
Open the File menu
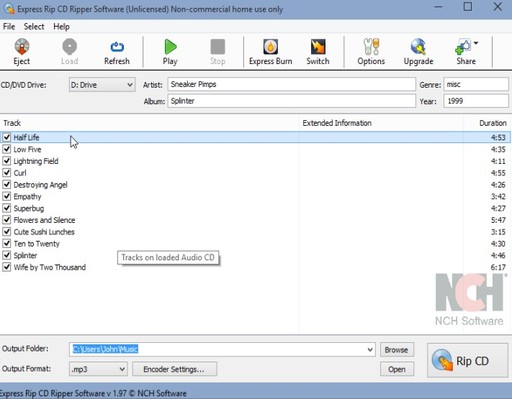click(x=9, y=27)
